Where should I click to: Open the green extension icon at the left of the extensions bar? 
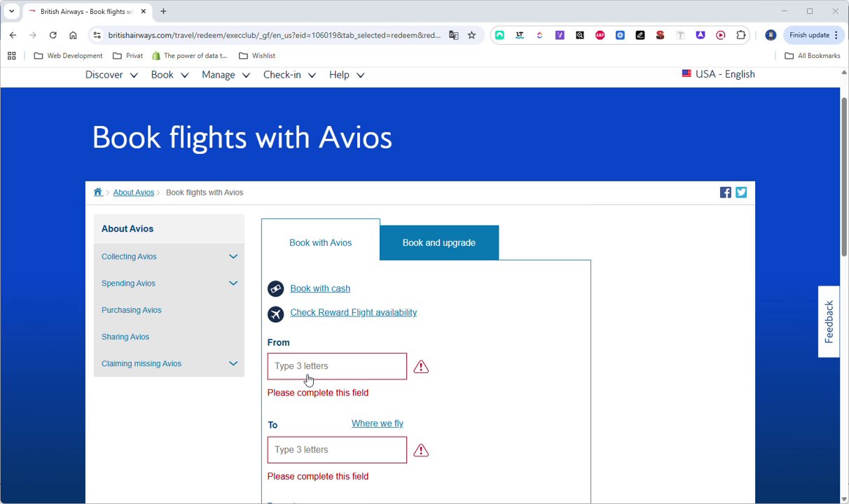click(499, 35)
